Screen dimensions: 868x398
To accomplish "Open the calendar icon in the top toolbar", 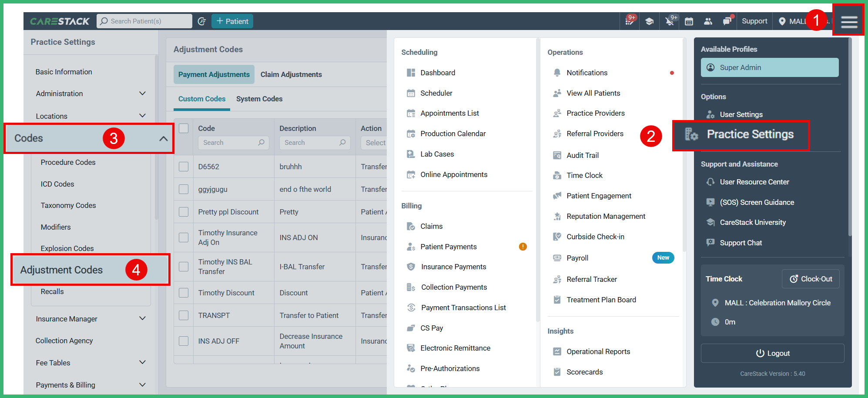I will 689,20.
